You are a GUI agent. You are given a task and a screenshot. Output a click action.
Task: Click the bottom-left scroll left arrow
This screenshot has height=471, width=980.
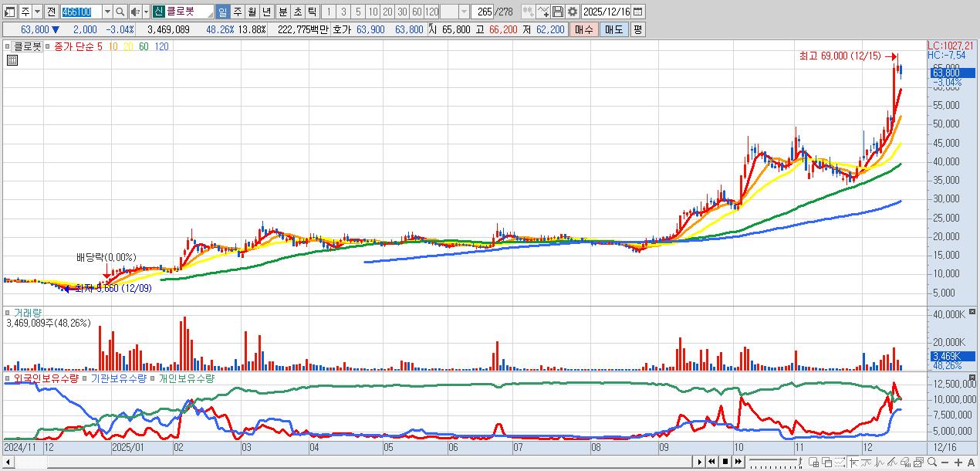point(7,462)
